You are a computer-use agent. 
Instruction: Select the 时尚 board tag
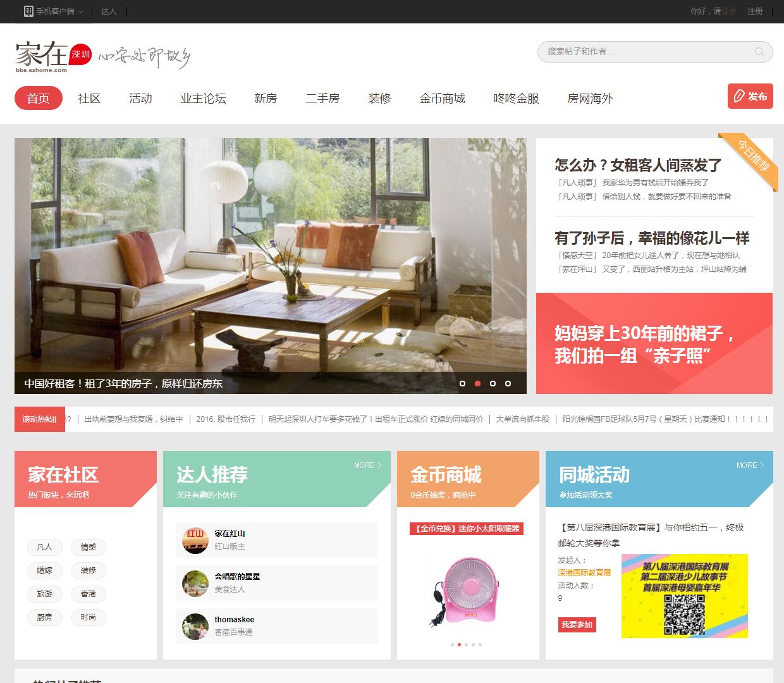tap(89, 617)
